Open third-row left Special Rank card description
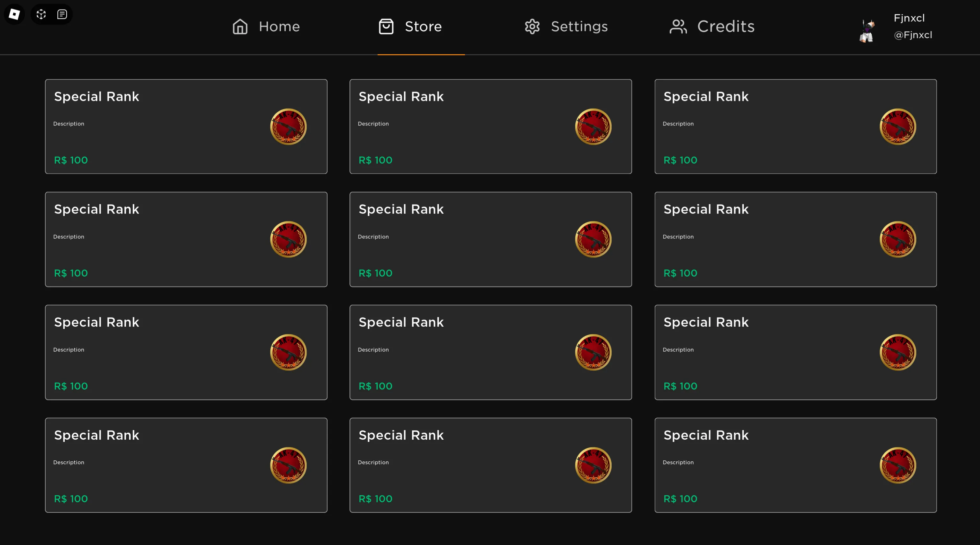 [x=69, y=350]
